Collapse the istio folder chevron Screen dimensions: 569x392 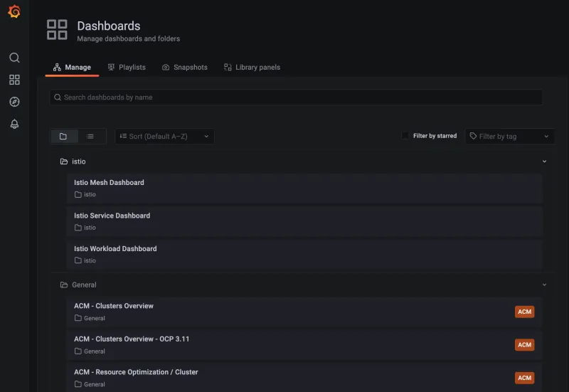(x=544, y=161)
